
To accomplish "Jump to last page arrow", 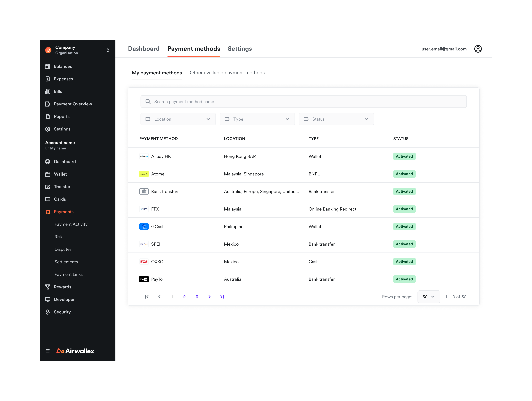I will (222, 297).
